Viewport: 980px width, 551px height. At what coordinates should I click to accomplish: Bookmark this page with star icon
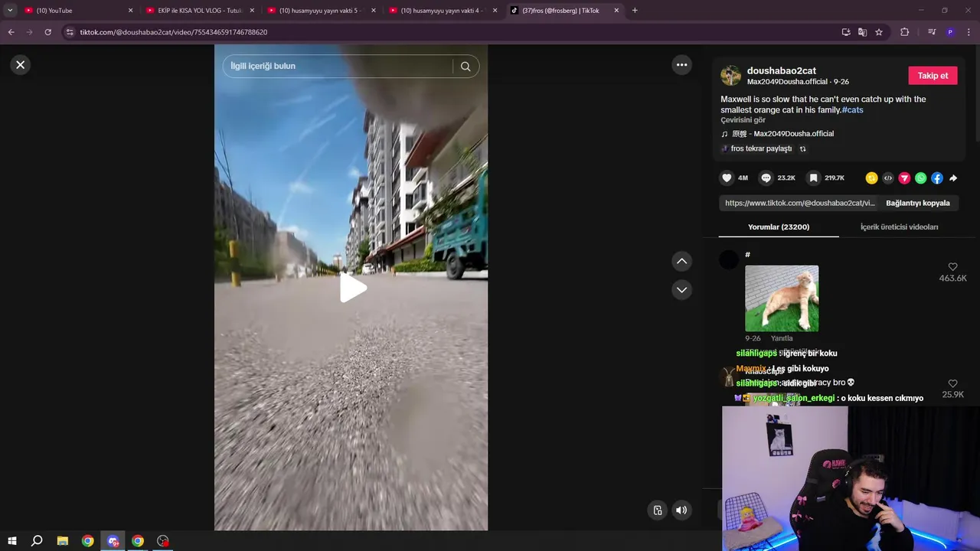tap(879, 32)
